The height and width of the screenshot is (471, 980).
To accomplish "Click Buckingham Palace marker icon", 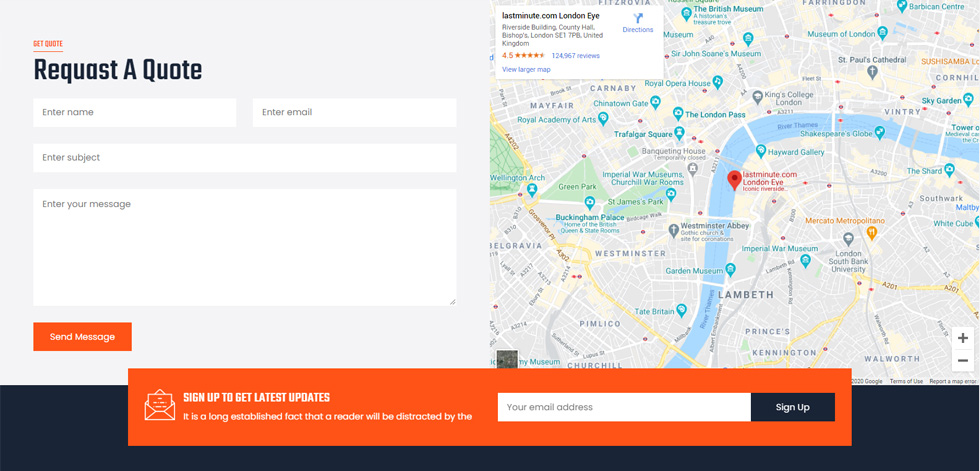I will tap(589, 202).
